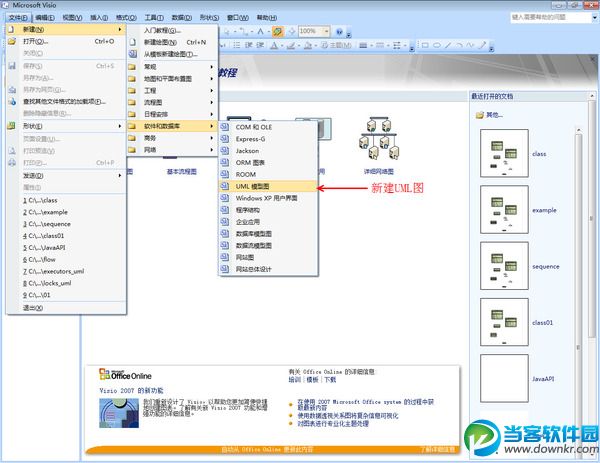Click the Fill Color bucket icon
The width and height of the screenshot is (600, 463).
(x=308, y=46)
